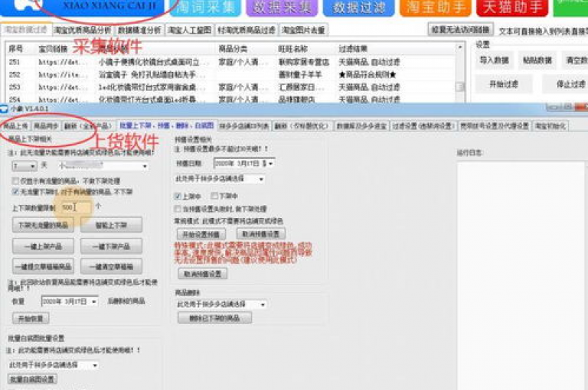The height and width of the screenshot is (390, 588).
Task: Open the shop dropdown under 批量白底图批量设置
Action: (54, 365)
